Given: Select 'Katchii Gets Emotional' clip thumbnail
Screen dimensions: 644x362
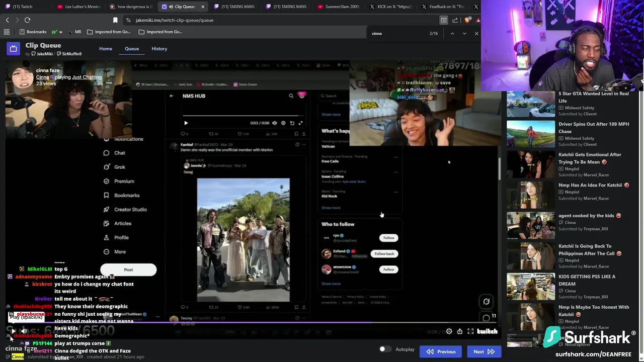Looking at the screenshot, I should pyautogui.click(x=531, y=165).
